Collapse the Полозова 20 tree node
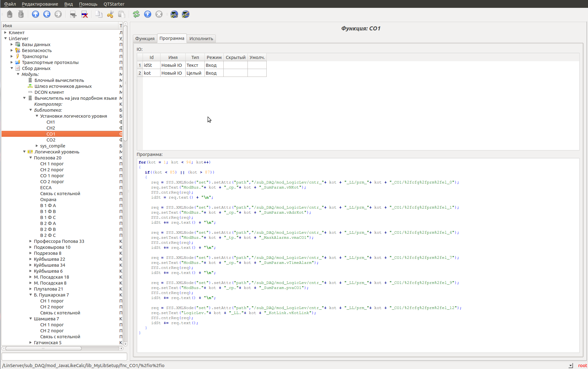 30,158
